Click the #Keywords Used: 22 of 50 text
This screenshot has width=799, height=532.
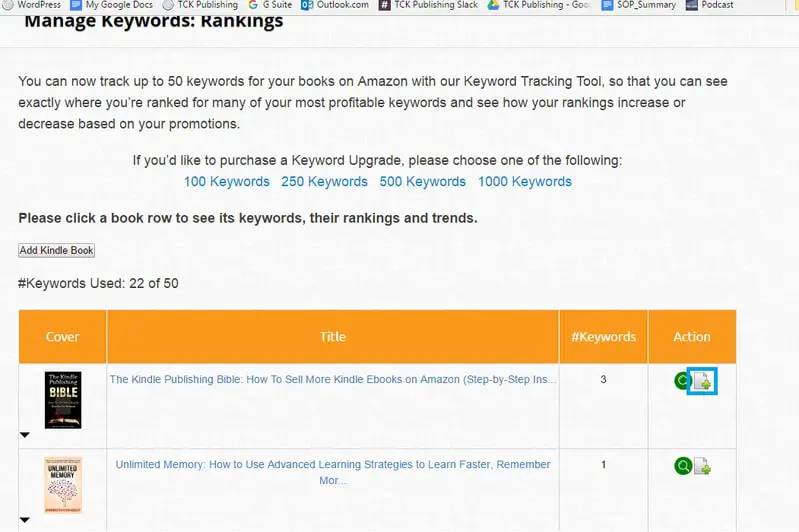[98, 283]
